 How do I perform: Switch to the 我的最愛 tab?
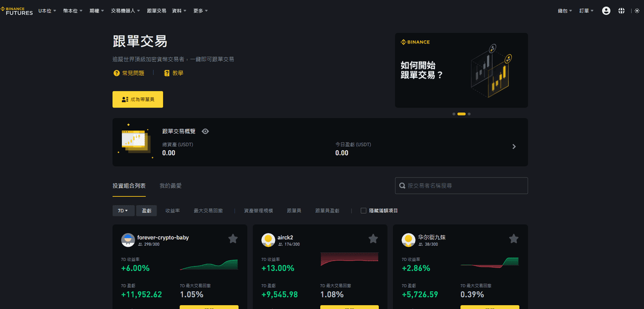point(171,186)
